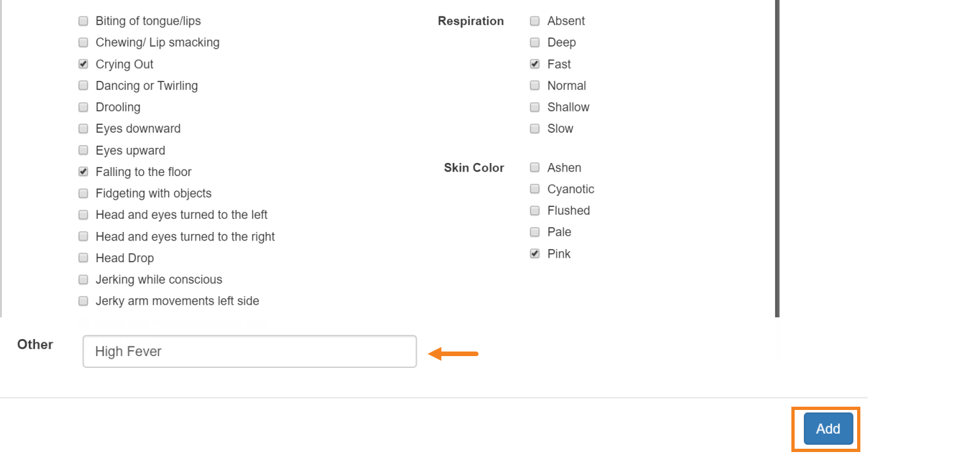Check Jerking while conscious
980x454 pixels.
pyautogui.click(x=83, y=280)
